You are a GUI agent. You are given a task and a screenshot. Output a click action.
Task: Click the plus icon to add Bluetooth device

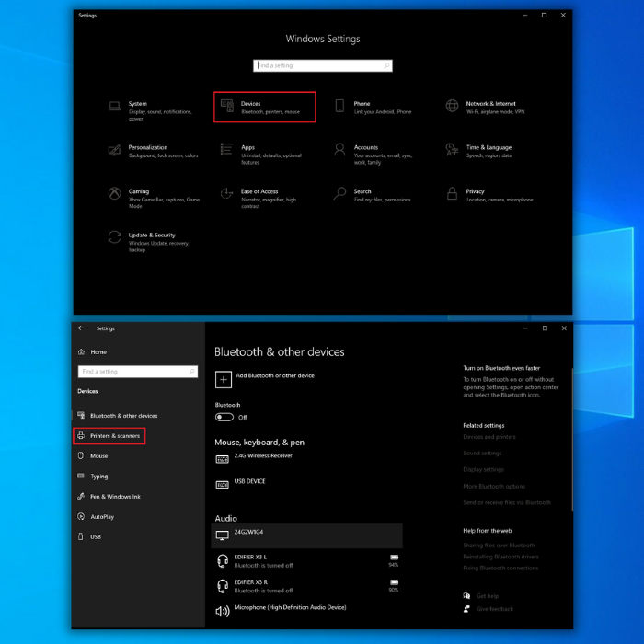tap(223, 379)
